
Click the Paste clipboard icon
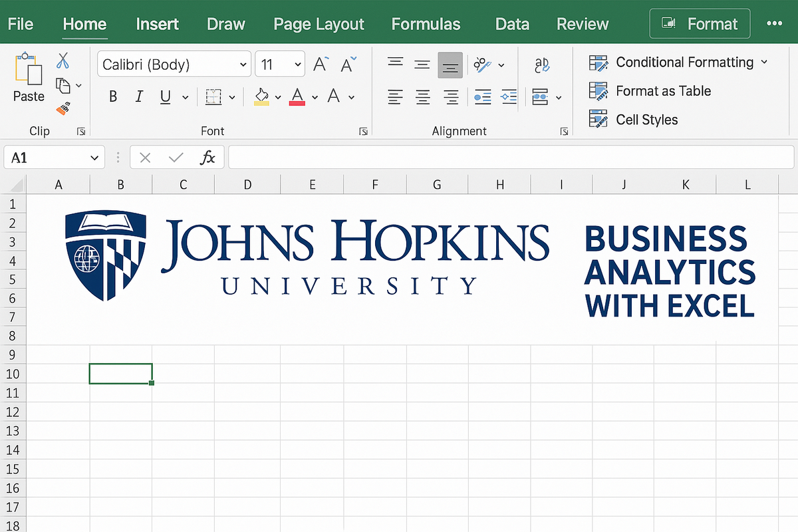click(29, 67)
